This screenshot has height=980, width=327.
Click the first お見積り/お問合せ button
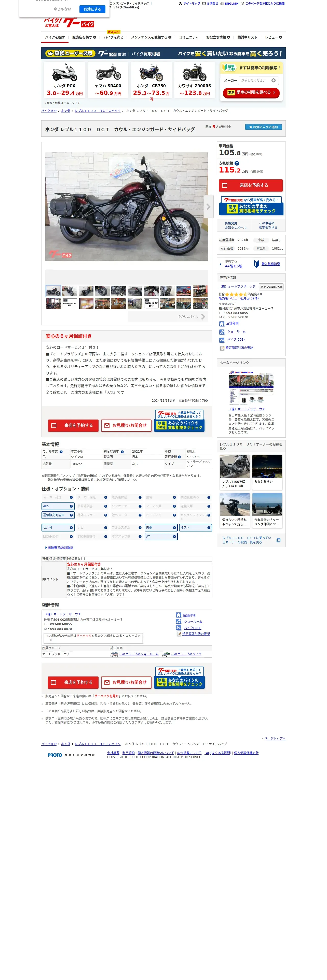pyautogui.click(x=126, y=425)
